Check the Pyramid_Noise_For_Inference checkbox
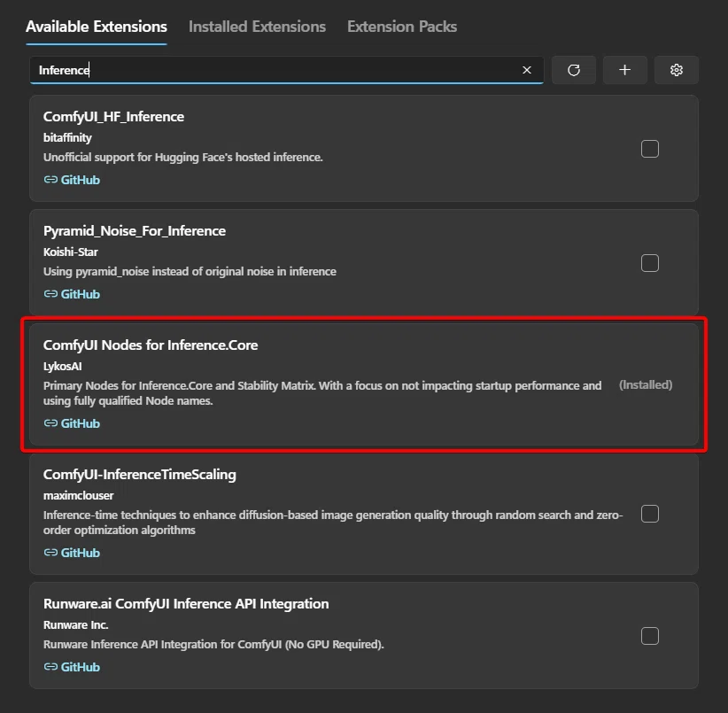728x713 pixels. pos(650,263)
